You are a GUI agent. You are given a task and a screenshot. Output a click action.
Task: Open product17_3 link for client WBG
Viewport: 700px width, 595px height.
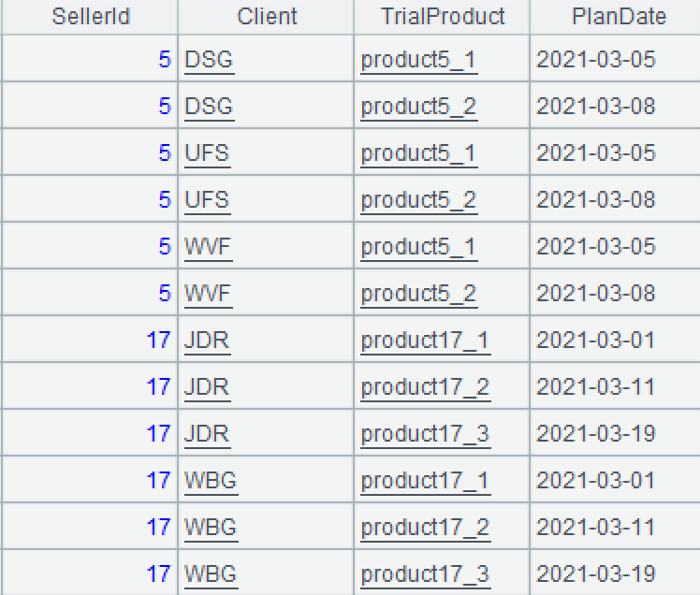pos(425,574)
